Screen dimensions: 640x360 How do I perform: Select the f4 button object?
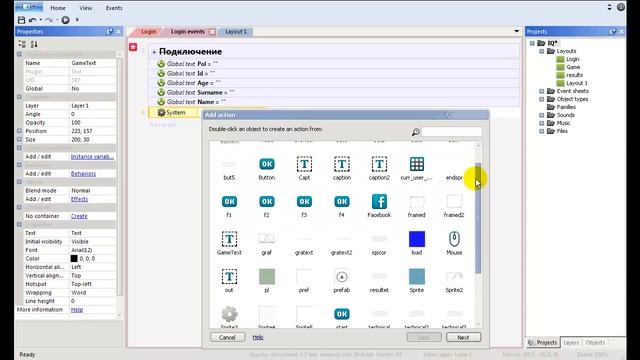click(x=342, y=202)
